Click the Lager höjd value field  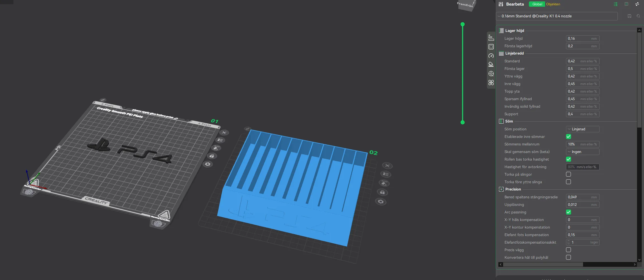click(x=579, y=39)
